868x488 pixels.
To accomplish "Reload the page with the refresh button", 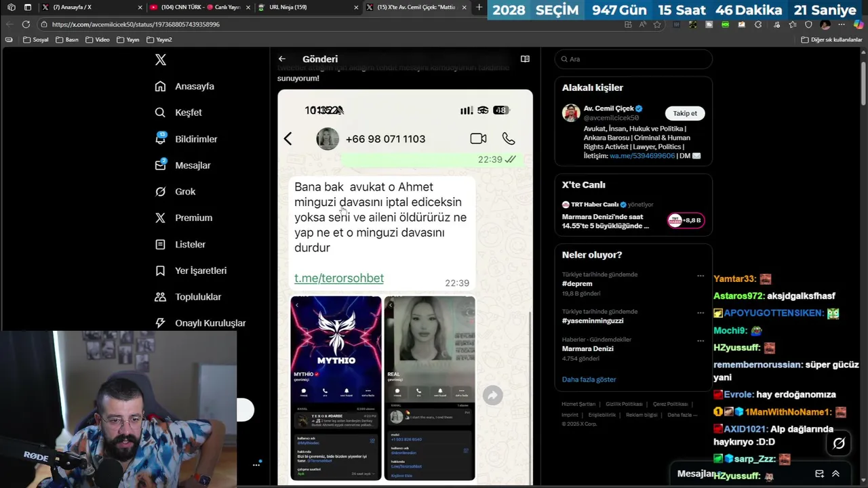I will tap(26, 24).
